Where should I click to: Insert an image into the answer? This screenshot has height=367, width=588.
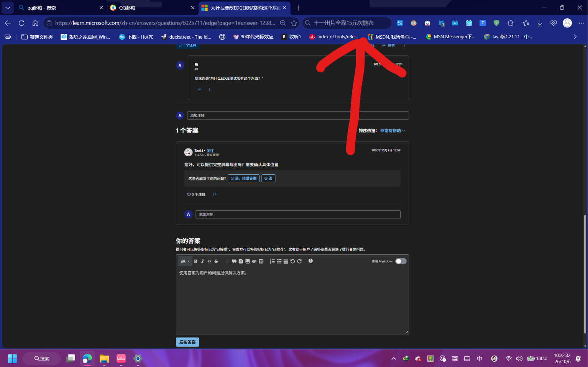pyautogui.click(x=248, y=261)
